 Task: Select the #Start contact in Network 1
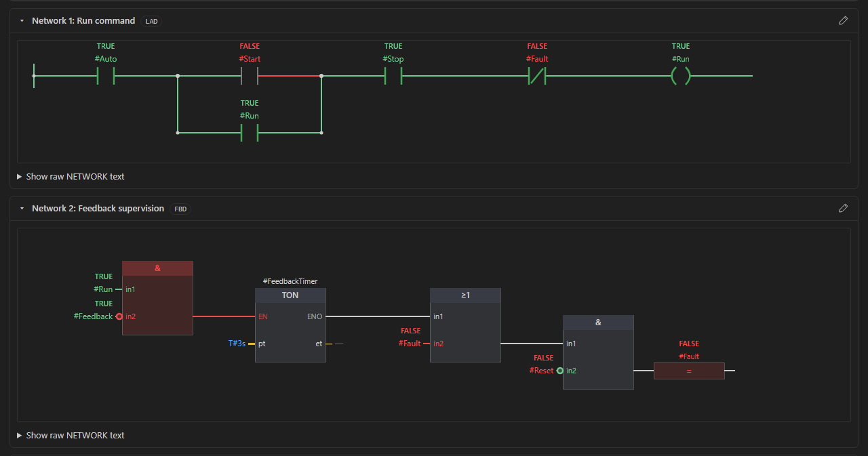click(x=250, y=76)
